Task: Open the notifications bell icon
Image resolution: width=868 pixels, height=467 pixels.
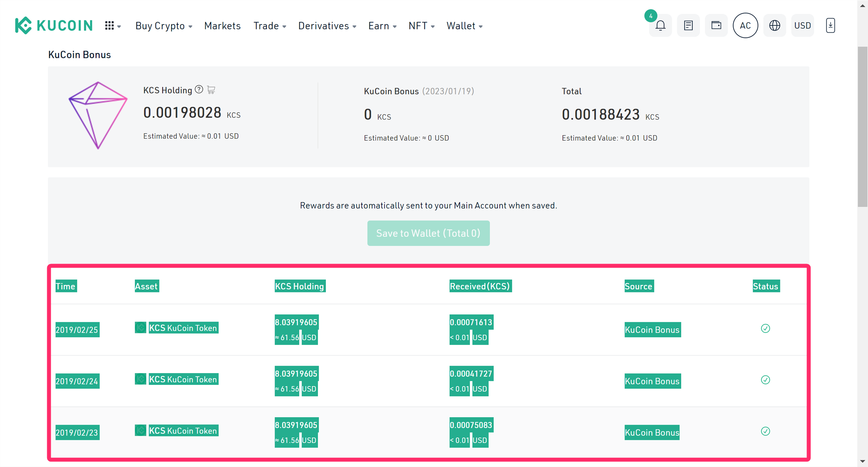Action: tap(660, 26)
